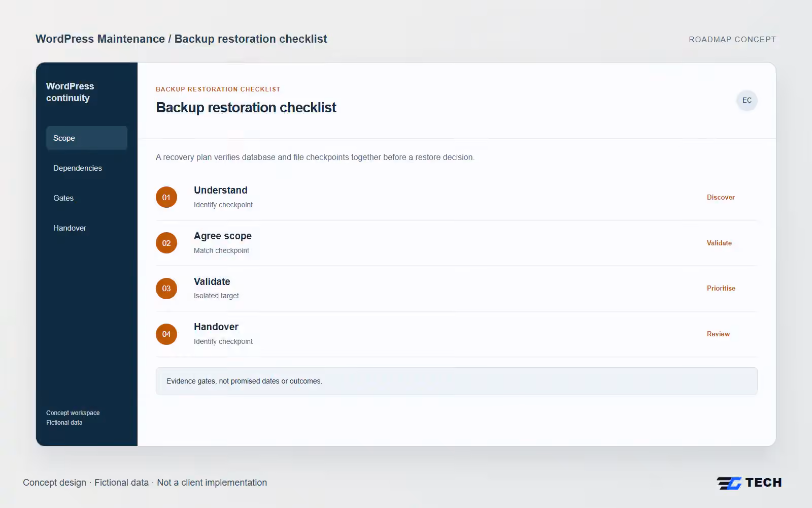Select the Handover step title
Viewport: 812px width, 508px height.
[x=216, y=327]
